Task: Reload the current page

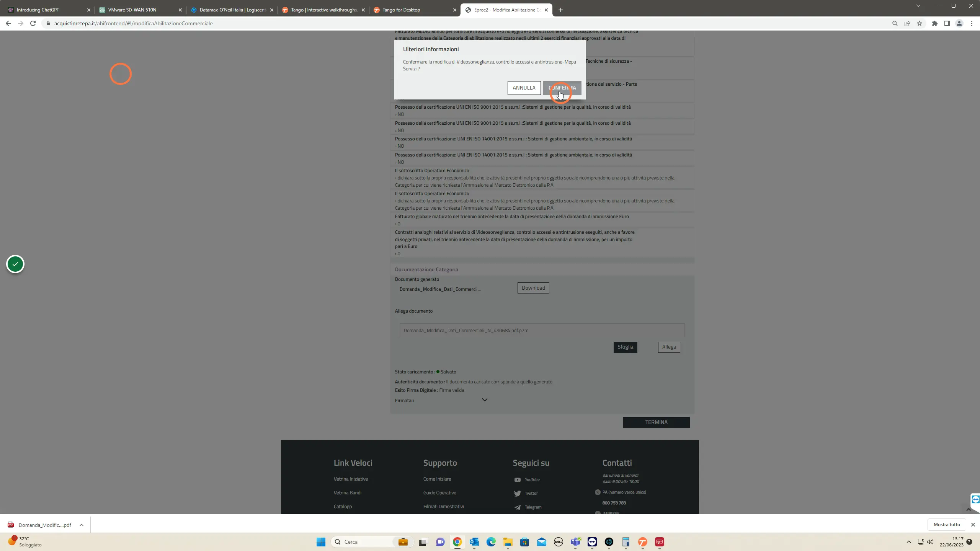Action: click(x=33, y=23)
